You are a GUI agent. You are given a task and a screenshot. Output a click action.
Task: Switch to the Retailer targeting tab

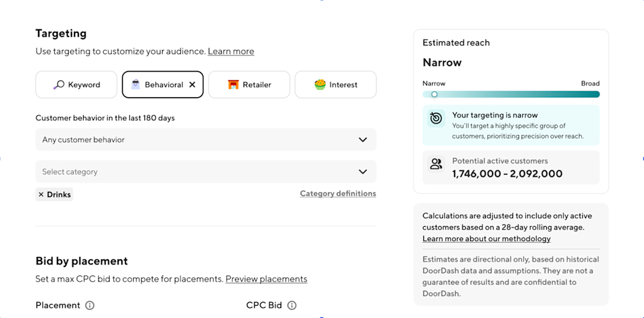[x=249, y=84]
